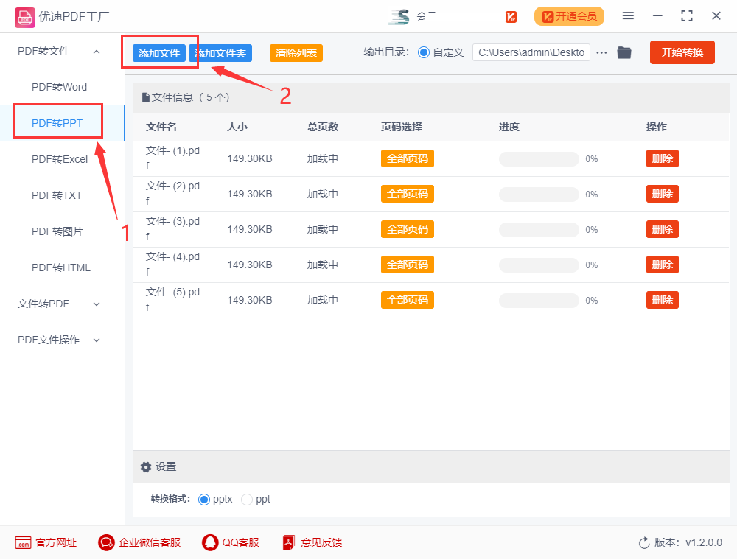Open the 官方网址 link
Screen dimensions: 737x560
click(x=56, y=542)
